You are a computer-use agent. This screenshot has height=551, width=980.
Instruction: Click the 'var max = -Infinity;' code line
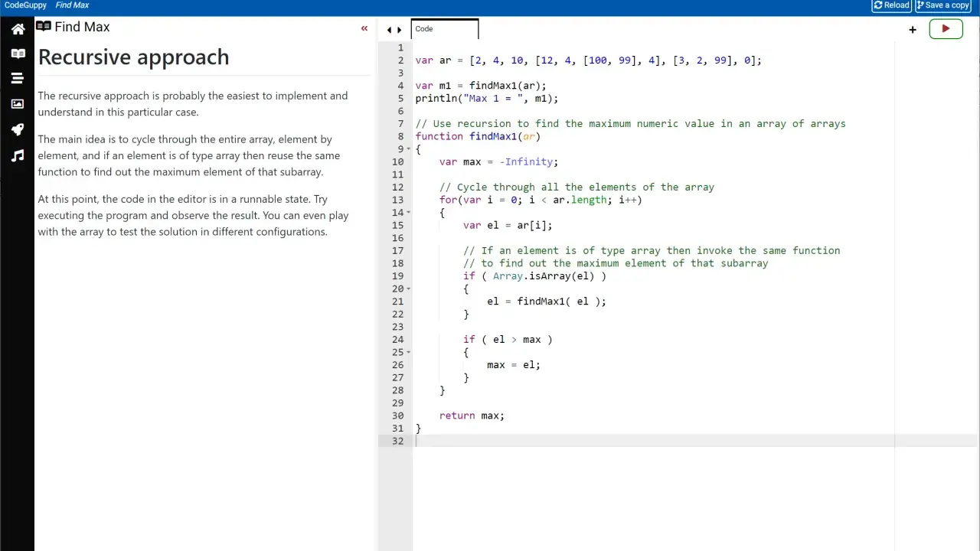point(498,161)
